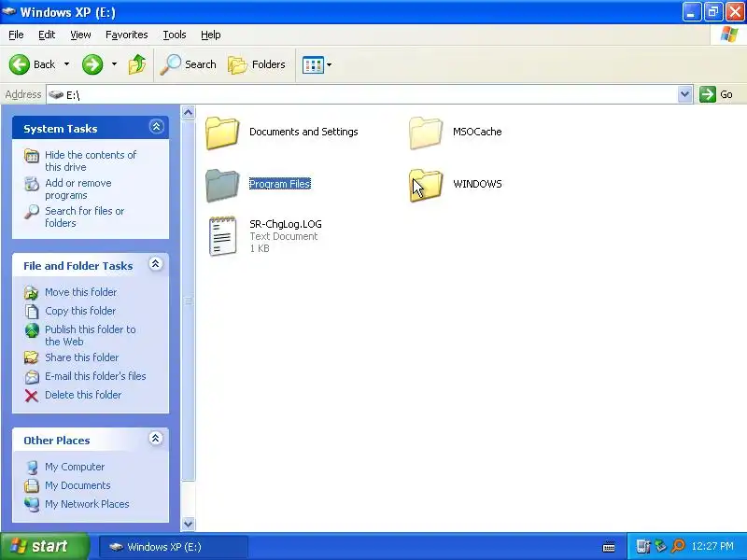Click Share this folder link

pos(82,357)
